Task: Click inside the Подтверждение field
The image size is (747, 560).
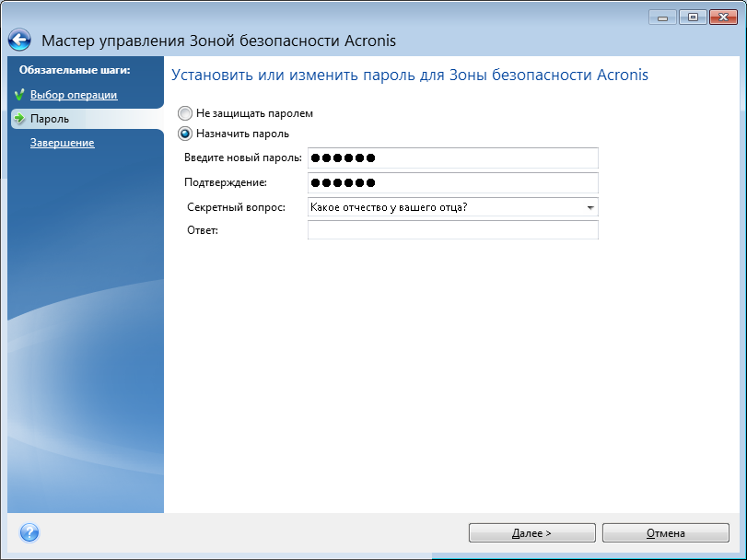Action: tap(451, 182)
